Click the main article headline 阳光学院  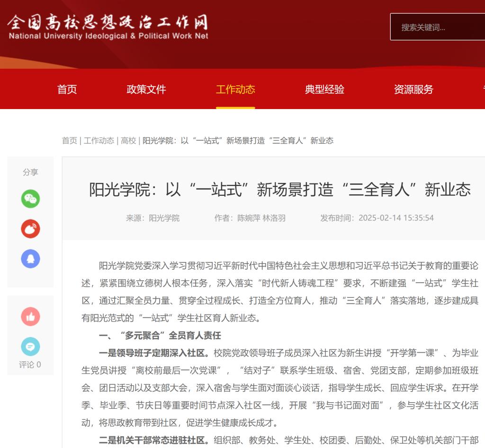[x=280, y=190]
